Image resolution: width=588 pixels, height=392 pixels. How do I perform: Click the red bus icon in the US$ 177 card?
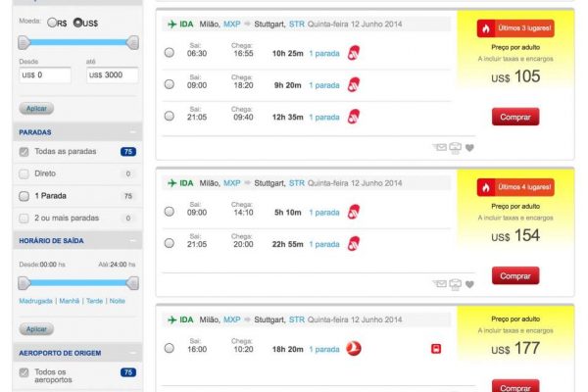point(435,348)
